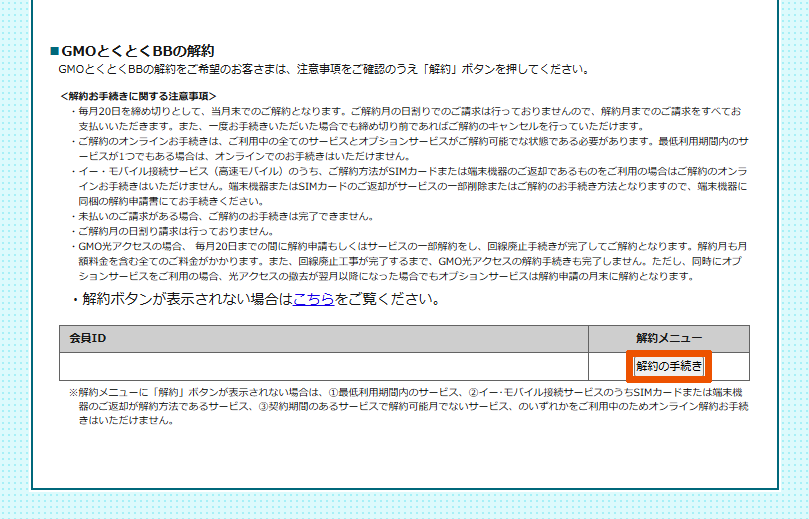This screenshot has height=519, width=809.
Task: Click the text をご覧ください after the link
Action: coord(387,299)
